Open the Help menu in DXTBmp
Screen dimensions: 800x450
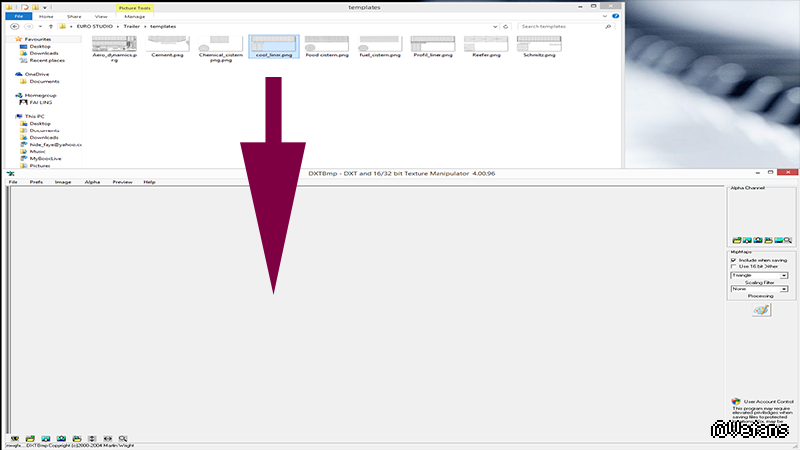pyautogui.click(x=149, y=182)
